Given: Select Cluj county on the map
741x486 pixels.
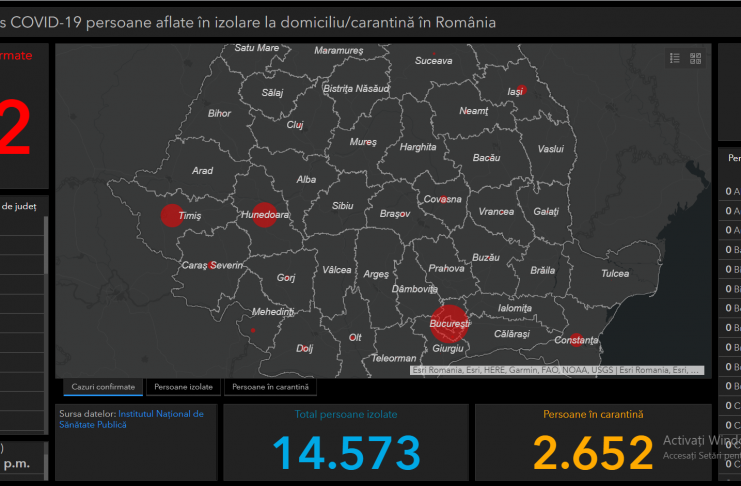Looking at the screenshot, I should pos(295,125).
